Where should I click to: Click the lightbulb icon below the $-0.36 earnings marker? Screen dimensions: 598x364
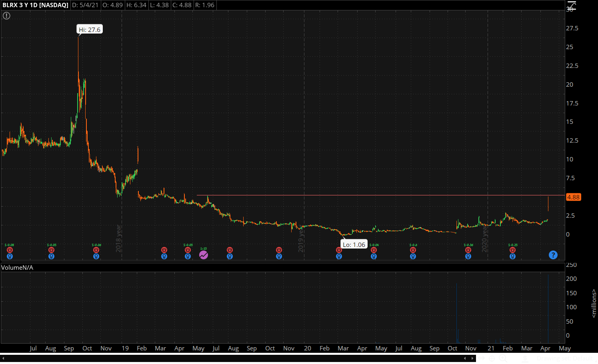468,257
